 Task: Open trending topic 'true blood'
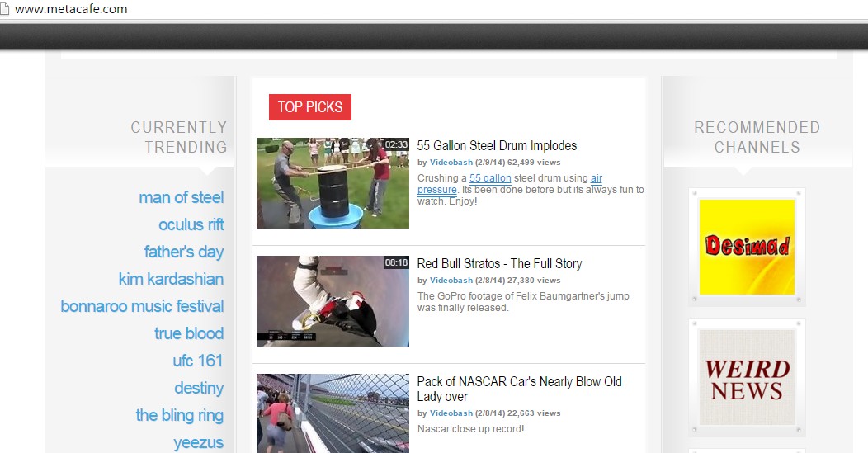189,333
